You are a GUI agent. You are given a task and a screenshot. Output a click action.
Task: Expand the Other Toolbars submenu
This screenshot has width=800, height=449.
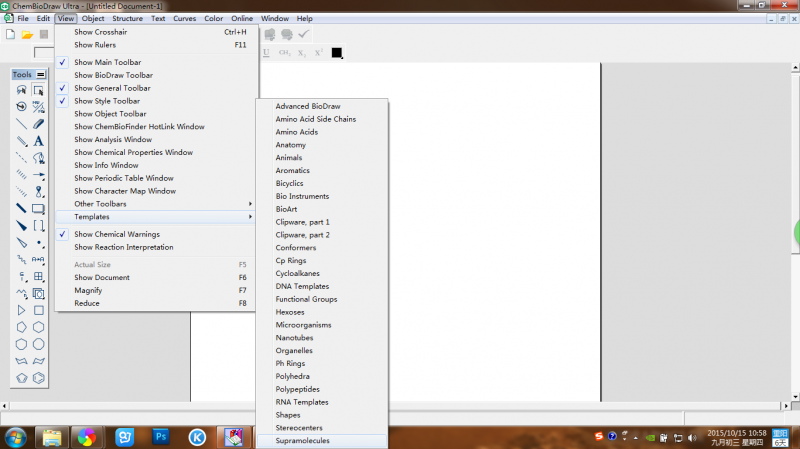pos(155,204)
